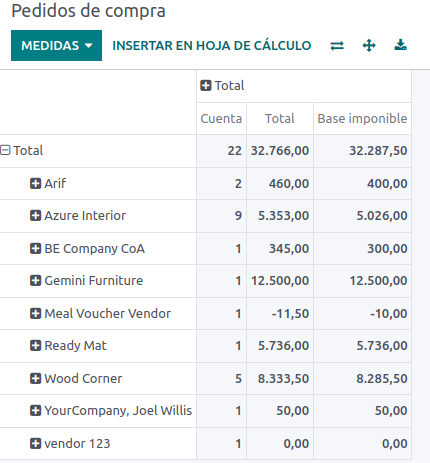430x463 pixels.
Task: Sort by the Base imponible column
Action: (x=362, y=119)
